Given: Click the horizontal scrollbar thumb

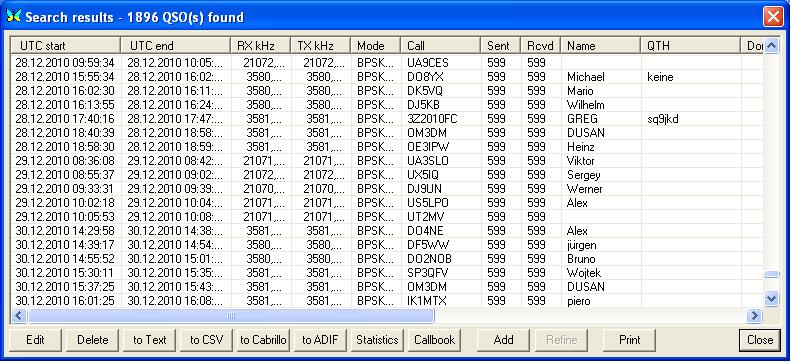Looking at the screenshot, I should [231, 316].
